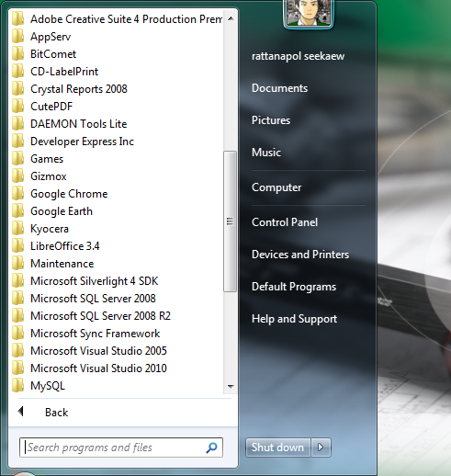The height and width of the screenshot is (476, 451).
Task: Click the Back arrow icon
Action: tap(21, 412)
